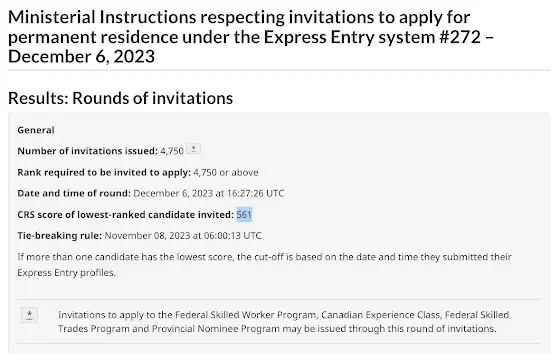Click the CRS score of lowest-ranked candidate label
Image resolution: width=560 pixels, height=360 pixels.
coord(126,214)
